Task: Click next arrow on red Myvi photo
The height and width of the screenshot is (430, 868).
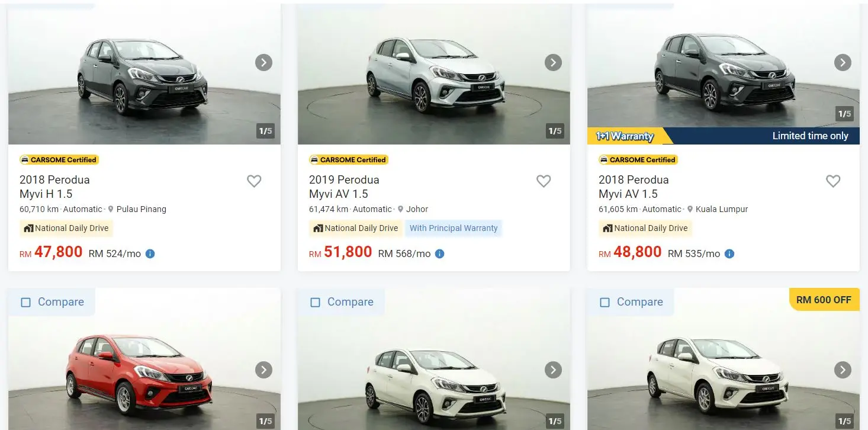Action: (263, 370)
